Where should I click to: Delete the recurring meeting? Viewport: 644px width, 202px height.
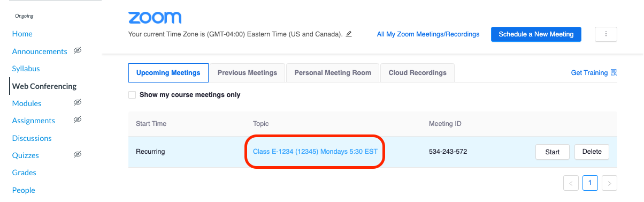(x=592, y=152)
